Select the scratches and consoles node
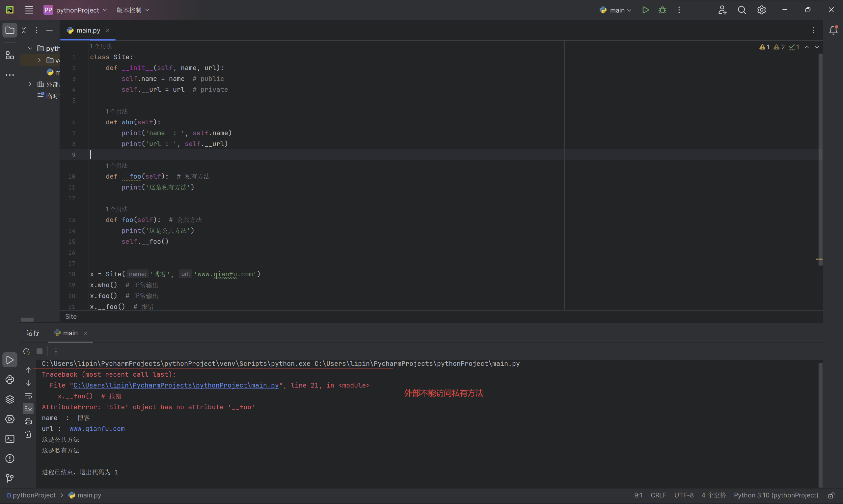 pyautogui.click(x=48, y=96)
